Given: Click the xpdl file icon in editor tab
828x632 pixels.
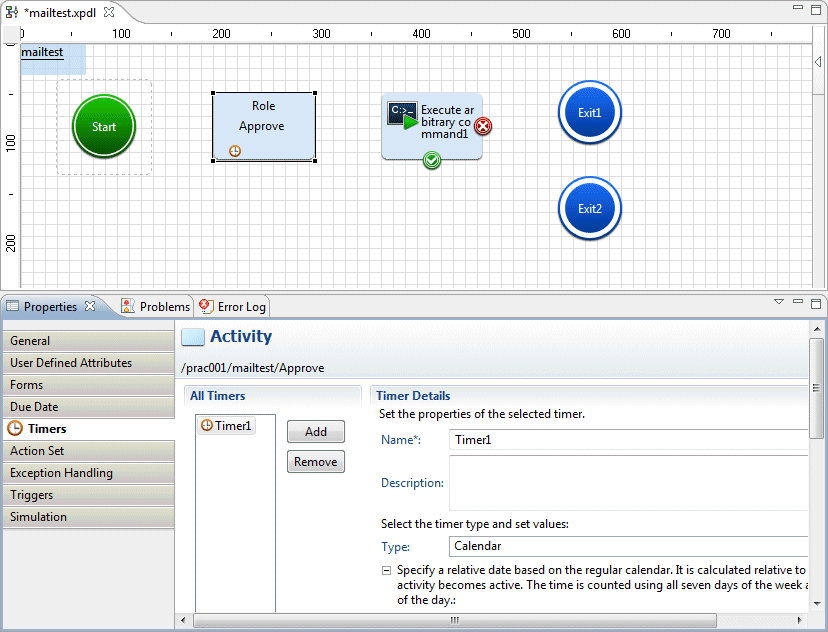Looking at the screenshot, I should 12,12.
